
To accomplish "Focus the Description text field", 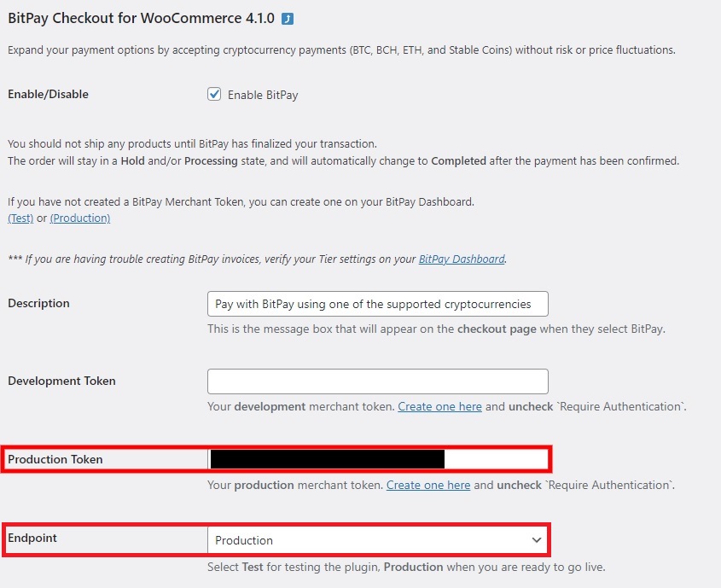I will pos(377,304).
